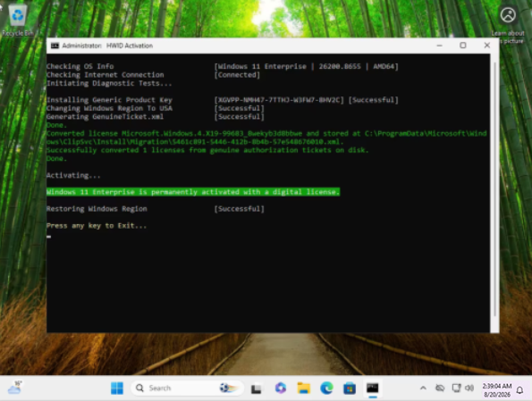Close the HWID Activation window

click(x=487, y=46)
